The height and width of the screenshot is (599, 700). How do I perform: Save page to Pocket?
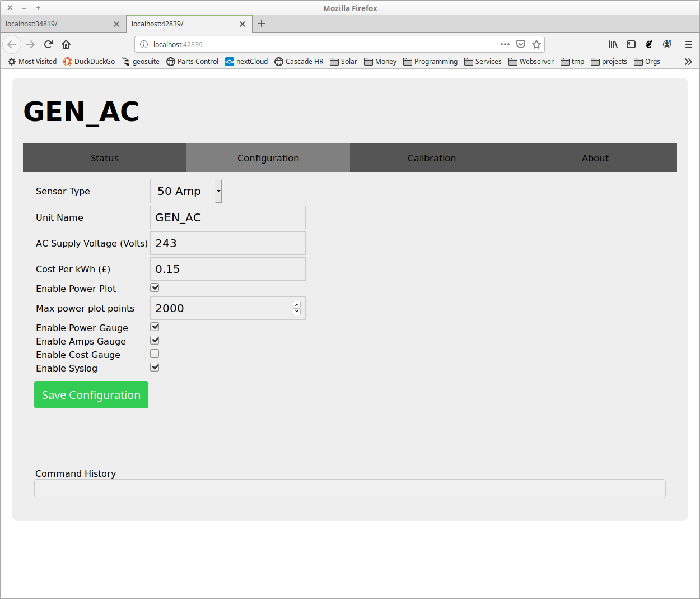click(520, 44)
